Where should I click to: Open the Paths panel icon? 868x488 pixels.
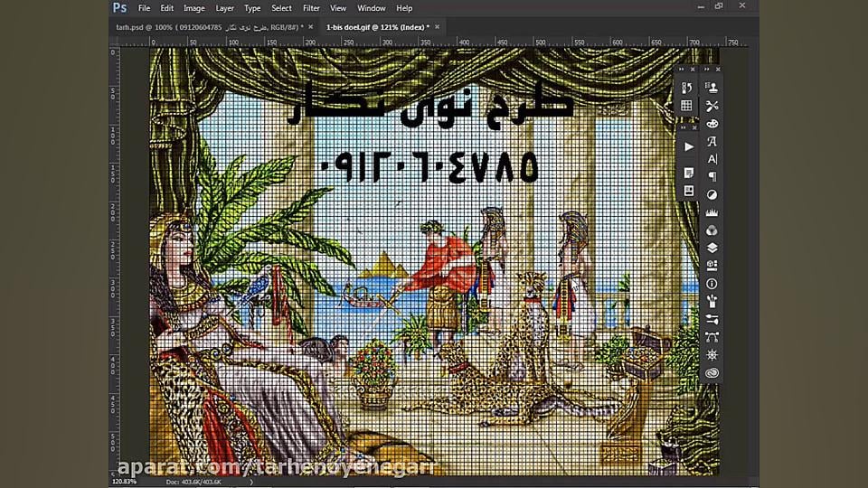(x=712, y=337)
